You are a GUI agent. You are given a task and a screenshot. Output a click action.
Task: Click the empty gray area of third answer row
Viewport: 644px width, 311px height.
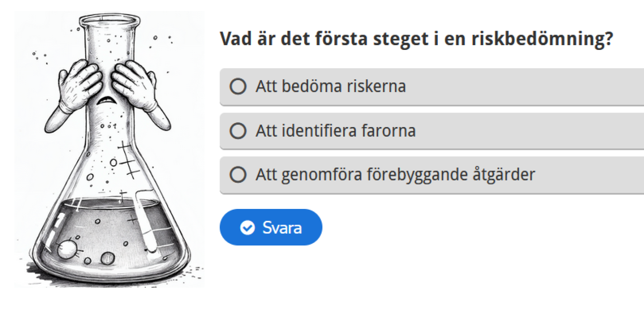590,175
